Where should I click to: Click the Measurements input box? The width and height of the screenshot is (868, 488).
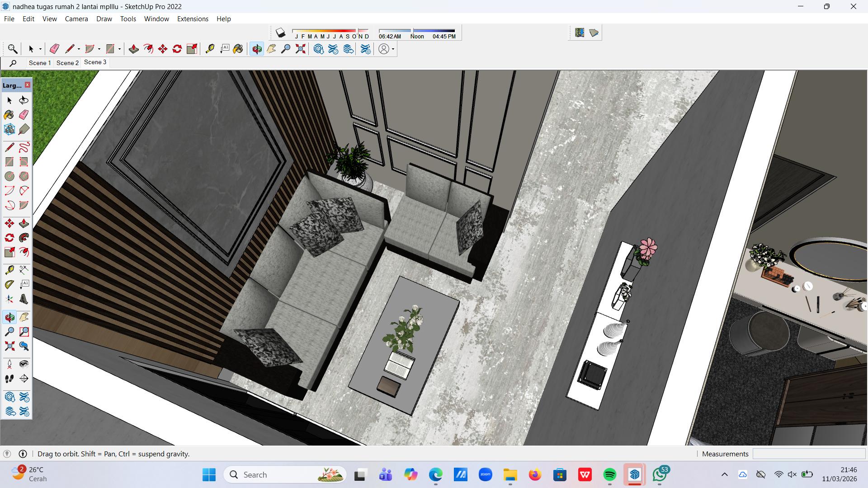tap(808, 454)
